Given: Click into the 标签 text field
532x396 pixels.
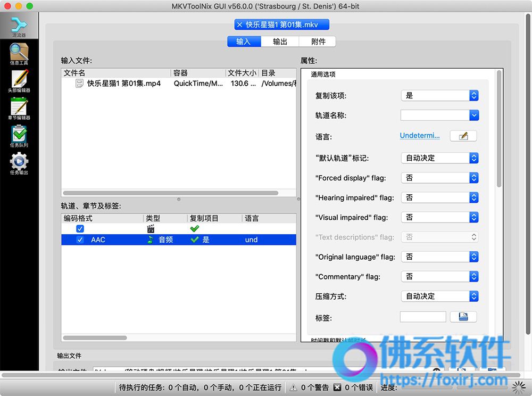Looking at the screenshot, I should point(423,317).
